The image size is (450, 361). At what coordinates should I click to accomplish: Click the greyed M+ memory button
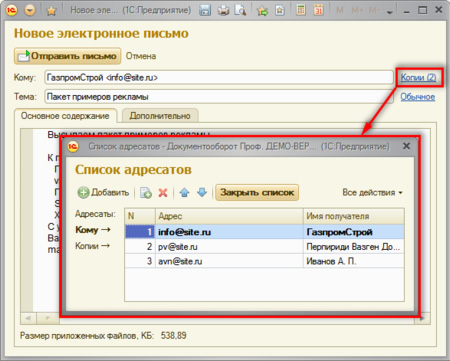[x=357, y=11]
